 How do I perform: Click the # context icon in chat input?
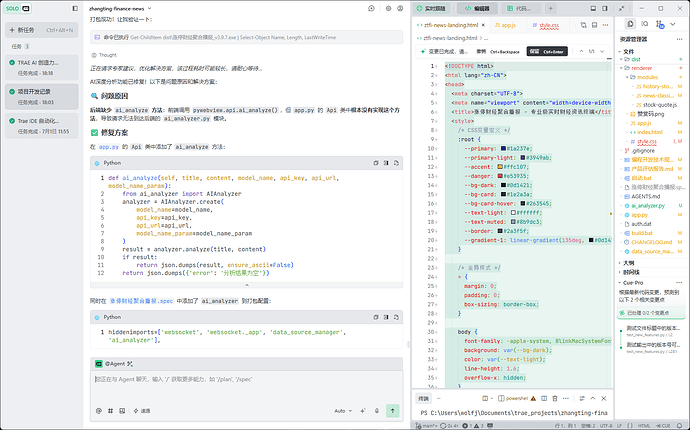point(110,411)
